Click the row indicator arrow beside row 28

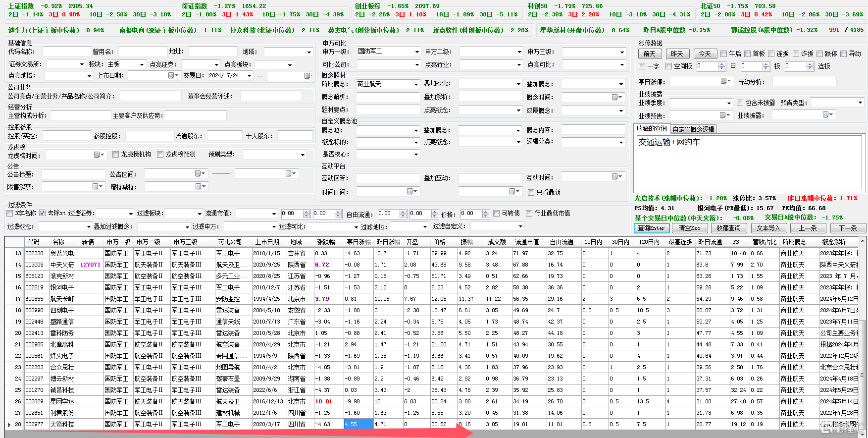click(x=9, y=424)
